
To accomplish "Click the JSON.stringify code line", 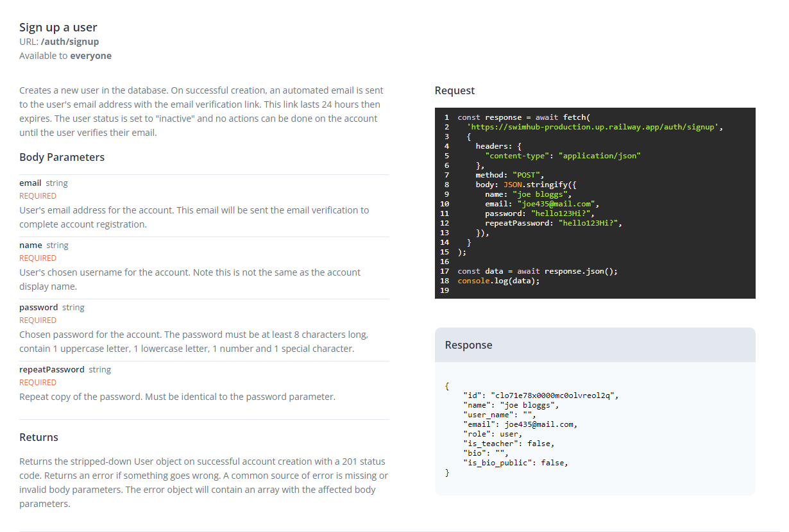I will point(526,185).
